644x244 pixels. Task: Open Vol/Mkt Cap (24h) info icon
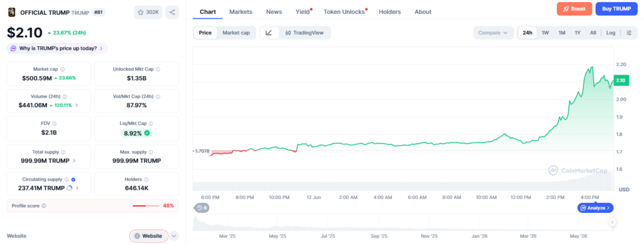point(158,97)
